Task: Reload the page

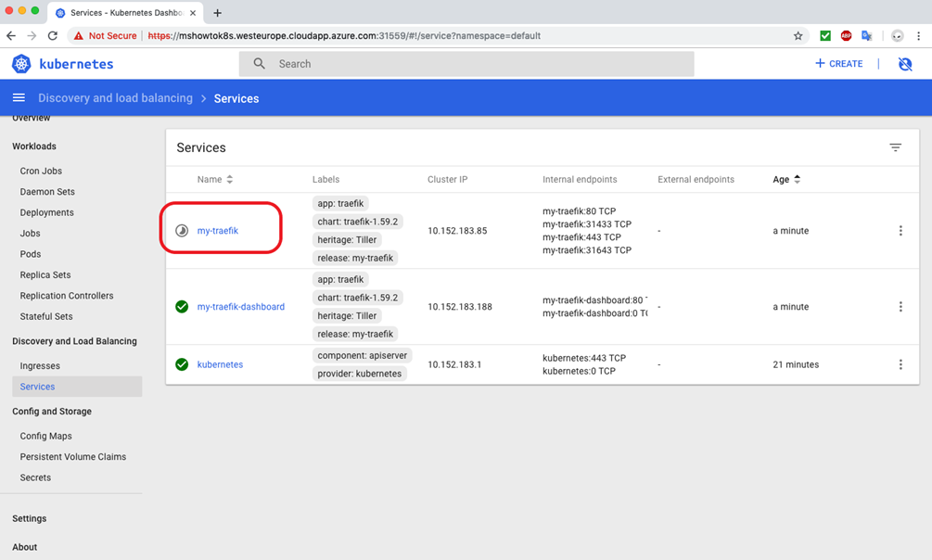Action: (x=52, y=35)
